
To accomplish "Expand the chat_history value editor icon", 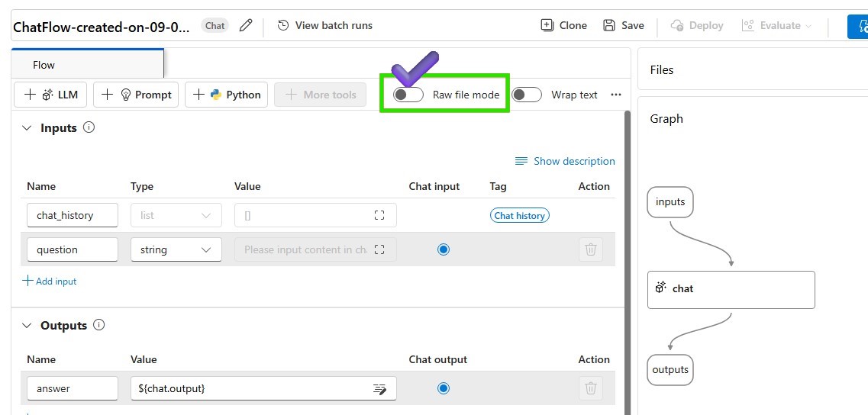I will pyautogui.click(x=379, y=215).
